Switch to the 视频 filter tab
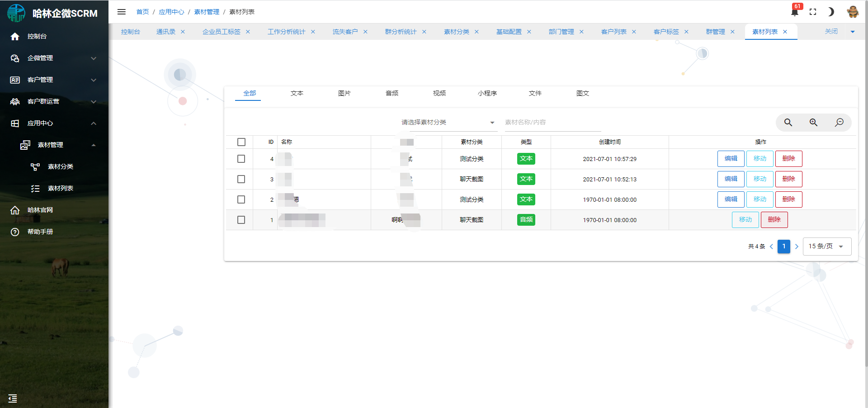Image resolution: width=868 pixels, height=408 pixels. 439,93
